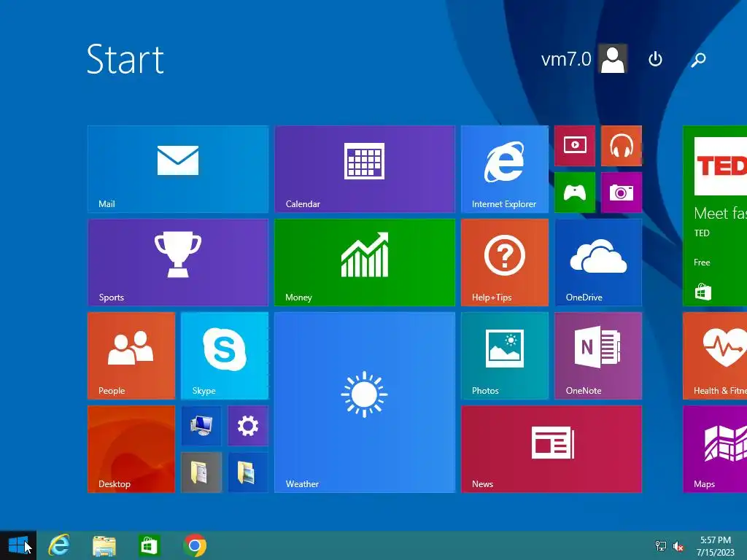The image size is (747, 560).
Task: Open the This PC computer small tile
Action: click(201, 426)
